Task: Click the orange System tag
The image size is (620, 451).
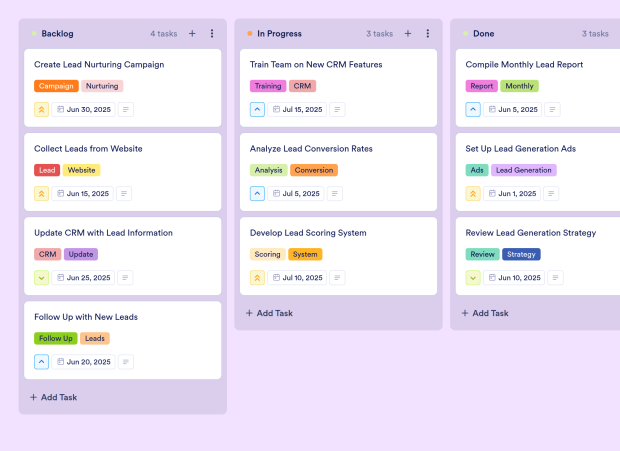Action: (305, 254)
